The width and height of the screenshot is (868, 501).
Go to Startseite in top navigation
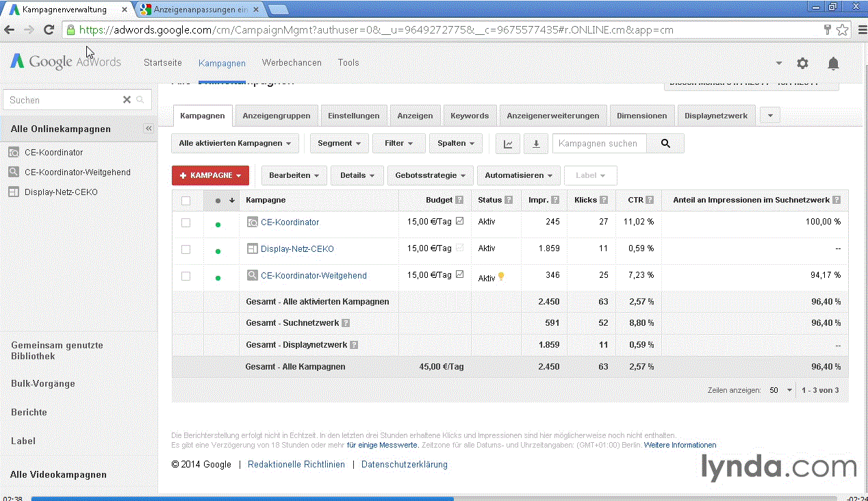163,62
